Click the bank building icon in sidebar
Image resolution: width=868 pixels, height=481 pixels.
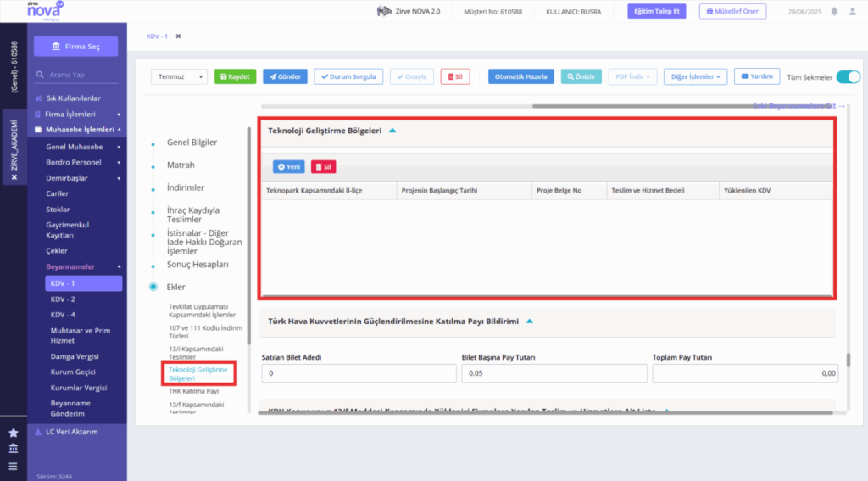pyautogui.click(x=14, y=448)
